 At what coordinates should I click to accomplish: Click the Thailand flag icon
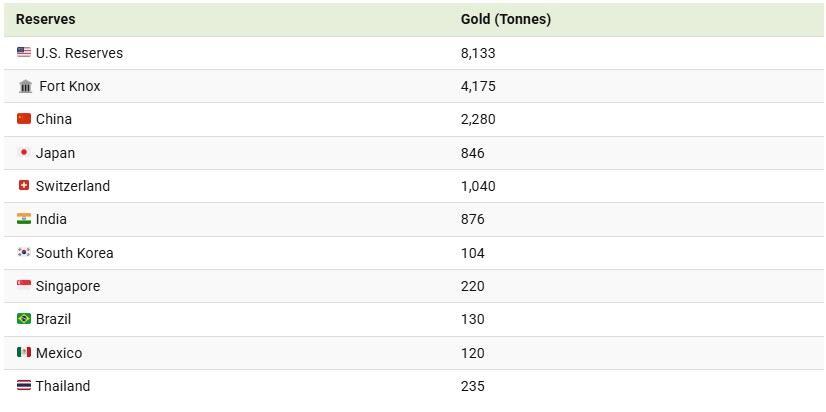point(24,386)
